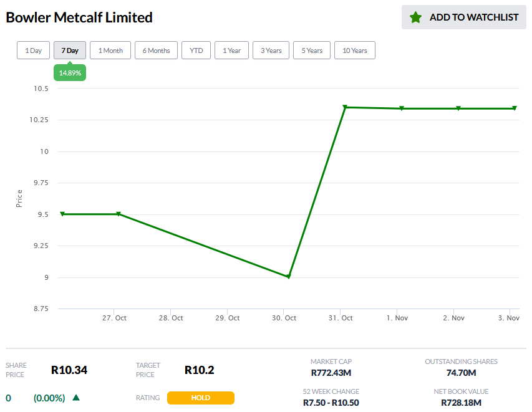The height and width of the screenshot is (412, 532).
Task: Click the NET BOOK VALUE label
Action: pyautogui.click(x=461, y=391)
